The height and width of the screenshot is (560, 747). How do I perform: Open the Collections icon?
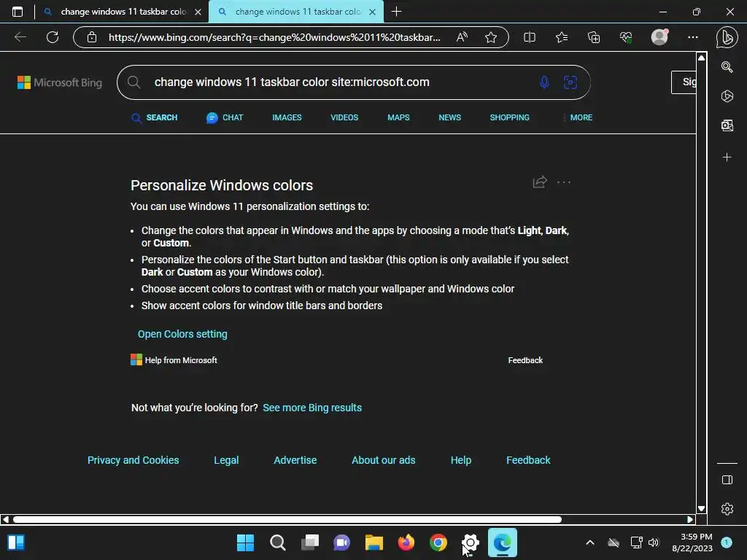click(x=594, y=37)
